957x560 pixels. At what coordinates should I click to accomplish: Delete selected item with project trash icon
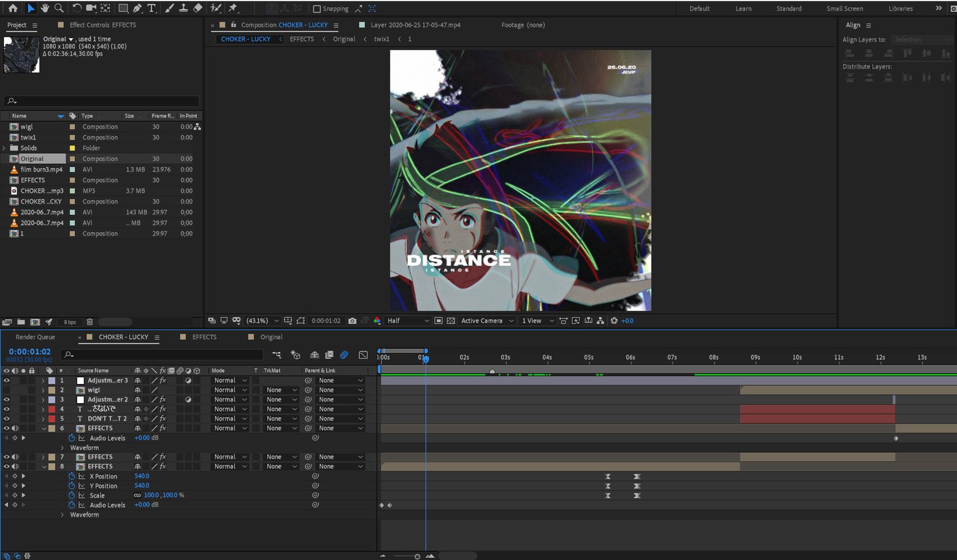(90, 322)
